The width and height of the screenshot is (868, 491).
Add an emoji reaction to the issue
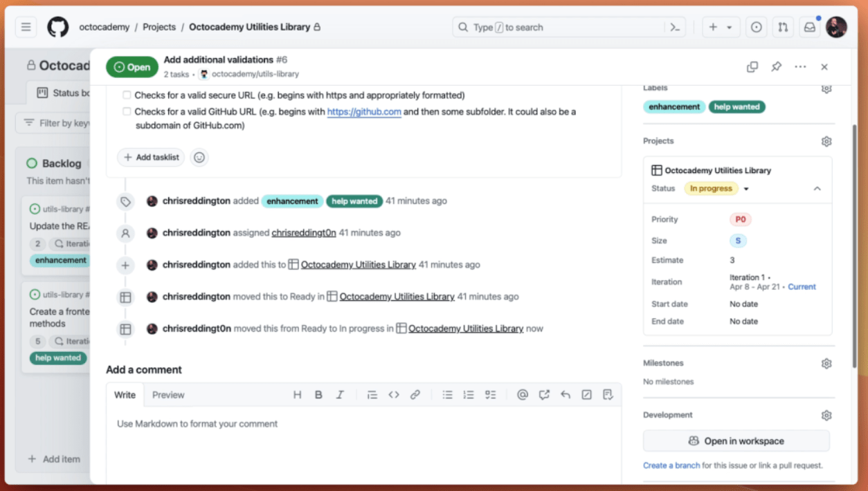click(x=199, y=157)
